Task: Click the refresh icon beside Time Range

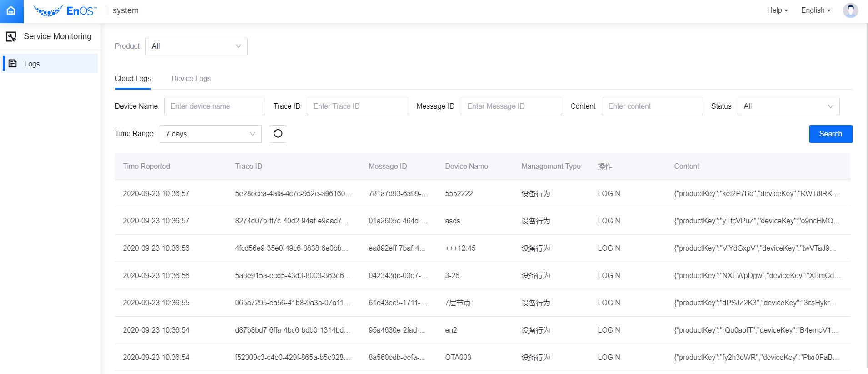Action: point(278,134)
